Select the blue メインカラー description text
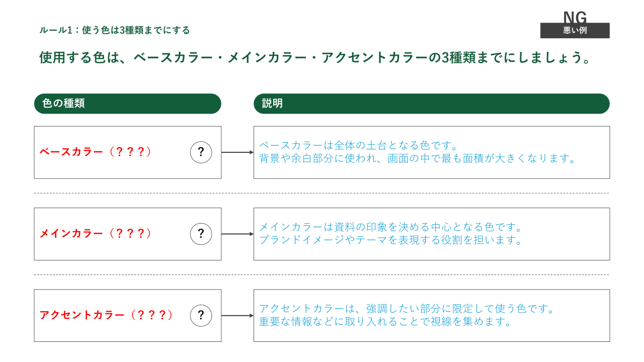644x362 pixels. [x=392, y=234]
